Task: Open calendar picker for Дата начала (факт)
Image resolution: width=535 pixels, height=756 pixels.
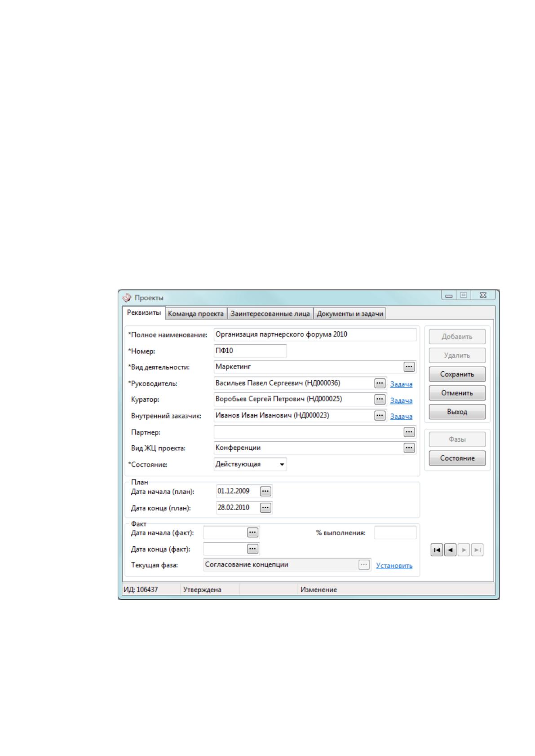Action: pyautogui.click(x=253, y=532)
